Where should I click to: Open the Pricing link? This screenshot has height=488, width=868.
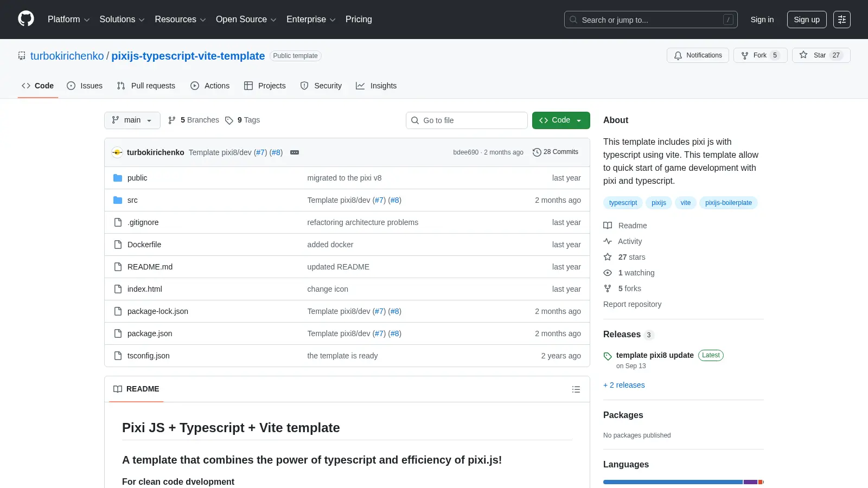point(359,20)
